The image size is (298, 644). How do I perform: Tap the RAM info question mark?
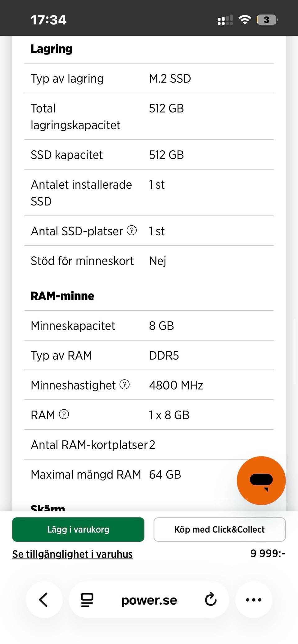pos(64,414)
